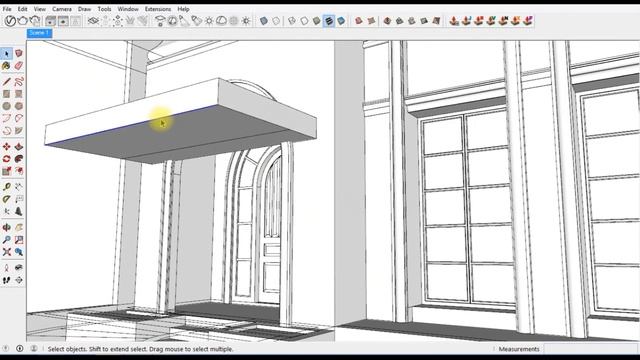Select the Follow Me tool
This screenshot has width=640, height=360.
(19, 159)
